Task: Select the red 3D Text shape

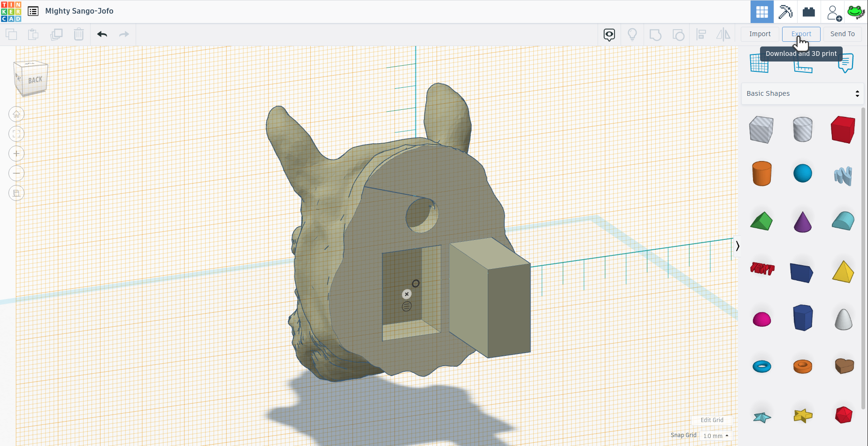Action: (762, 269)
